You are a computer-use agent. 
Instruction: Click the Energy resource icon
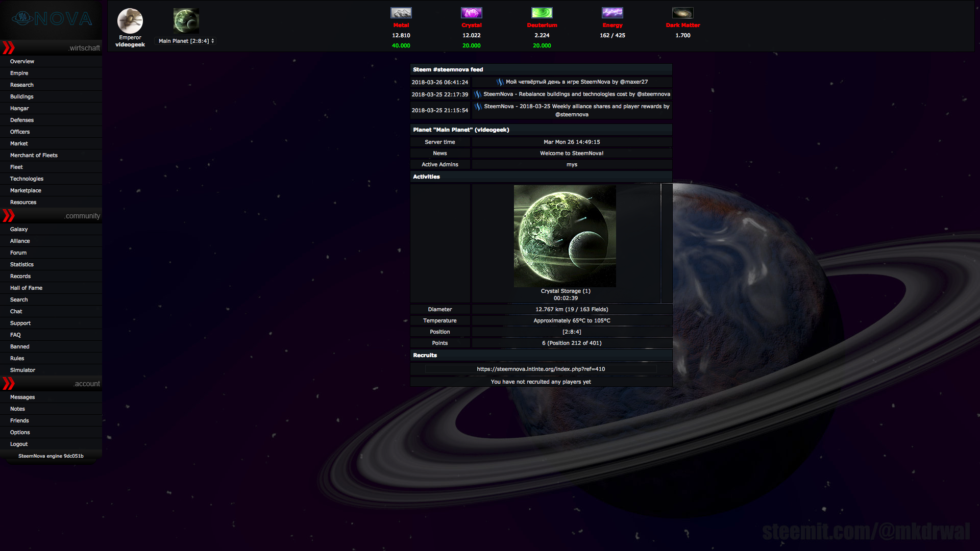(x=612, y=12)
